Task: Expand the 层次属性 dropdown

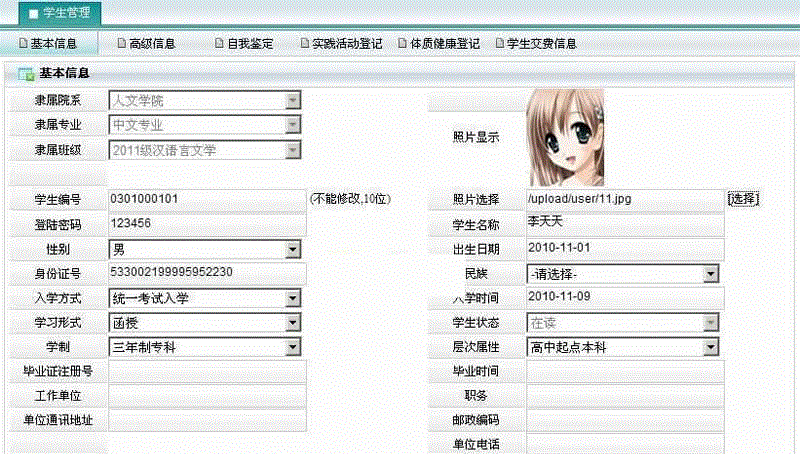Action: pos(710,347)
